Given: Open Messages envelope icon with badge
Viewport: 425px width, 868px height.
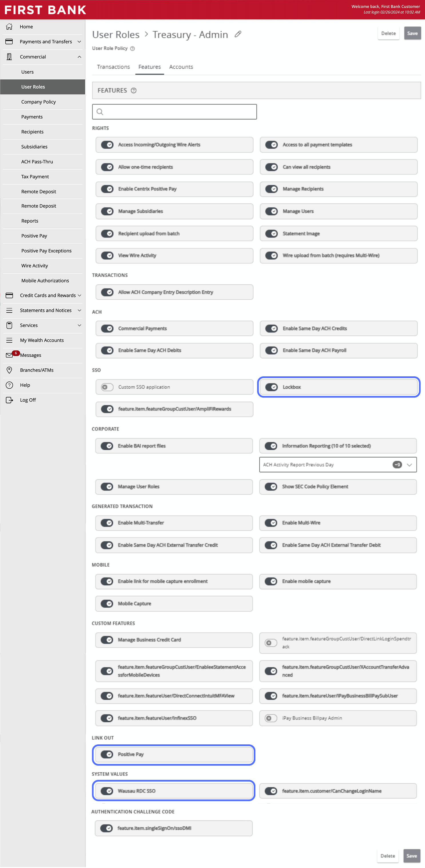Looking at the screenshot, I should coord(9,355).
